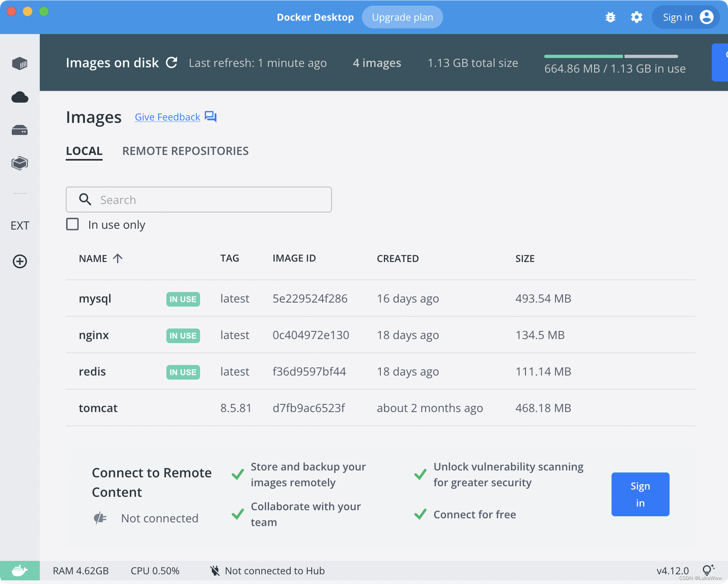Screen dimensions: 728x584
Task: Click the IN USE badge for mysql
Action: pos(183,299)
